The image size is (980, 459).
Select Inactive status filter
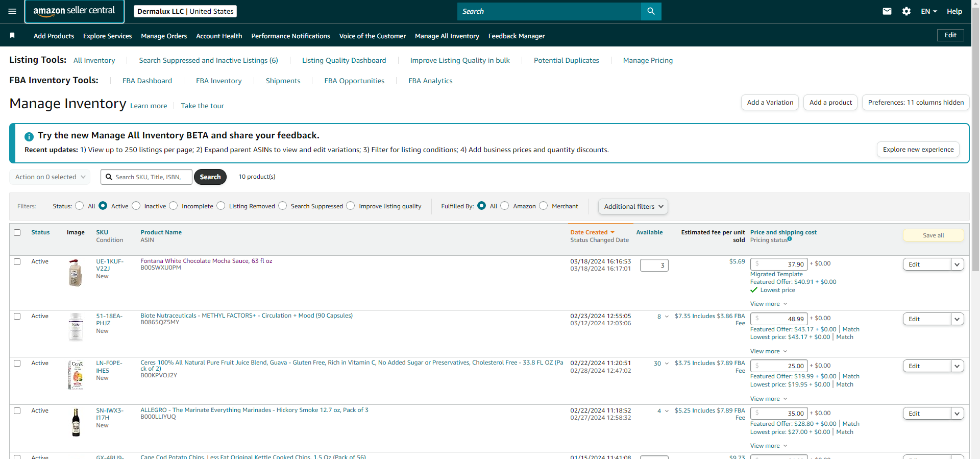[x=136, y=206]
